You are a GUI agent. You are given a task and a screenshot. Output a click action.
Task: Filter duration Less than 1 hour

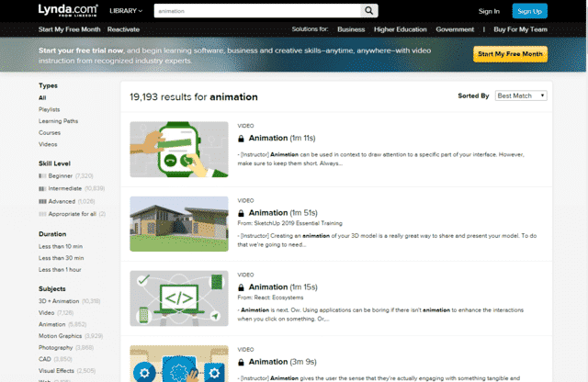[60, 270]
